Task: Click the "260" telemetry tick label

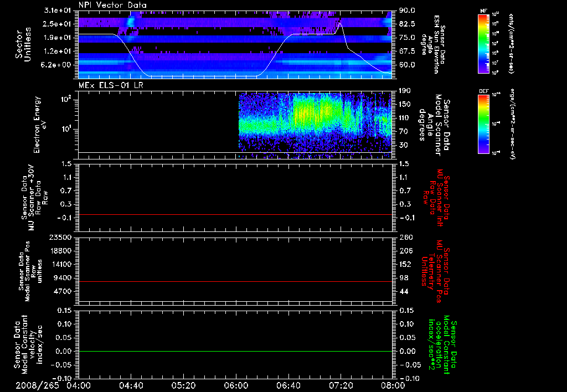Action: (405, 237)
